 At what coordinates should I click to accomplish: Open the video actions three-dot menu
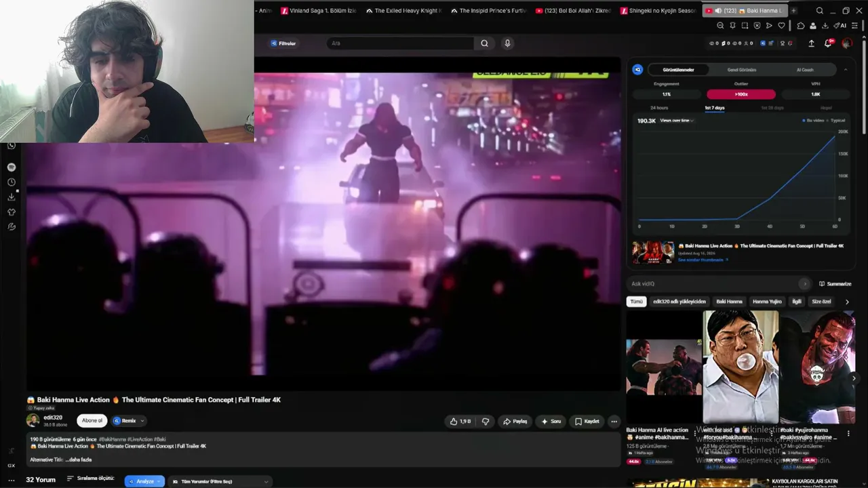pyautogui.click(x=614, y=422)
